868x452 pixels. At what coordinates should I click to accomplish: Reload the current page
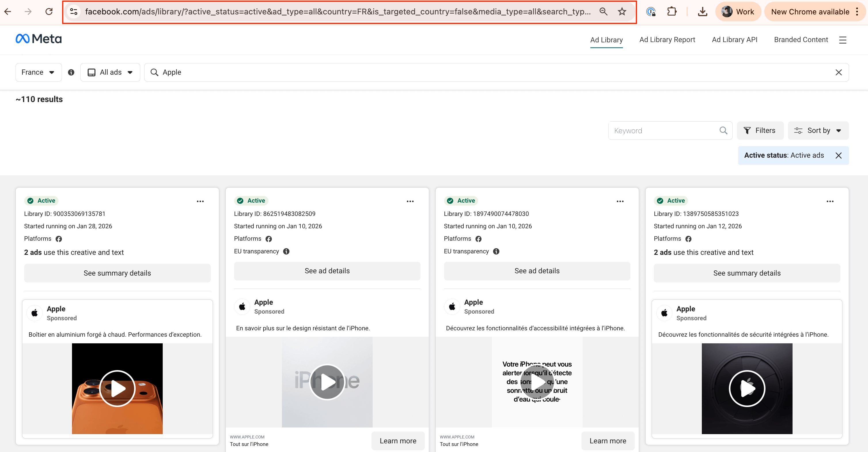coord(49,11)
